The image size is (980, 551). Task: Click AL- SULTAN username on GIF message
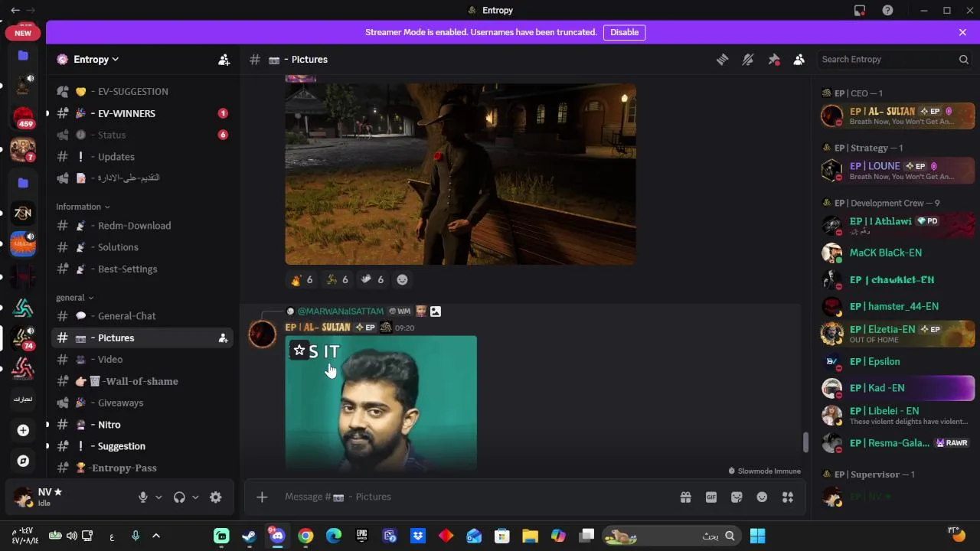318,328
